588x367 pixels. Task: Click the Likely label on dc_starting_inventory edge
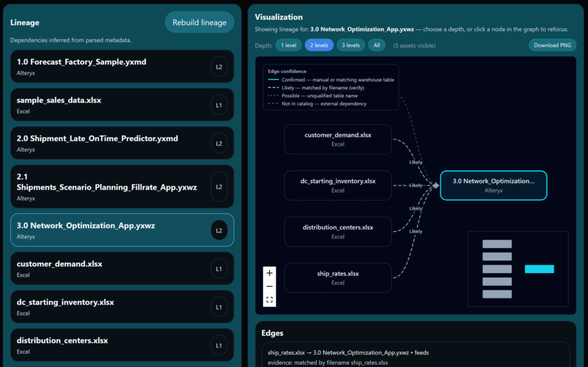(416, 186)
